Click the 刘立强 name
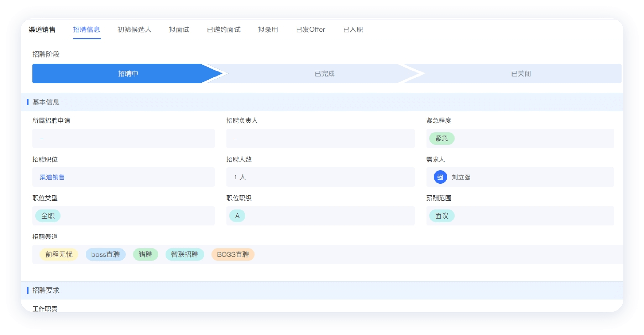Screen dimensions: 644x335 pyautogui.click(x=461, y=177)
